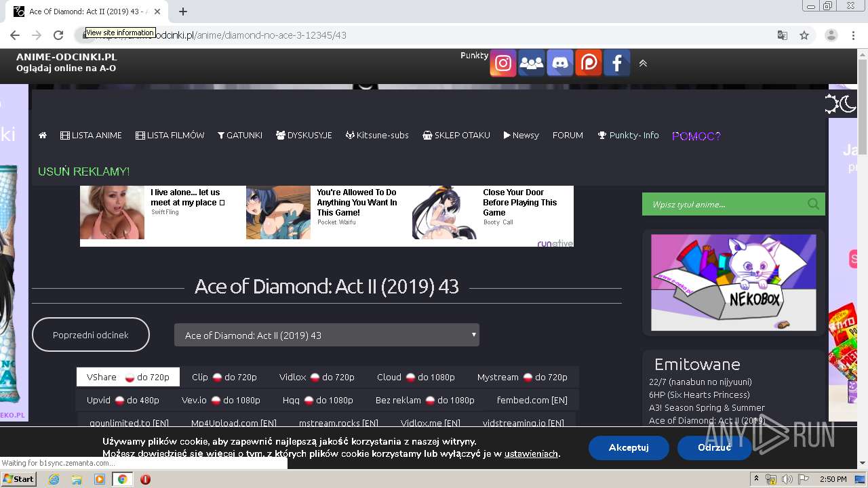This screenshot has width=868, height=488.
Task: Collapse header with double chevron up
Action: tap(643, 63)
